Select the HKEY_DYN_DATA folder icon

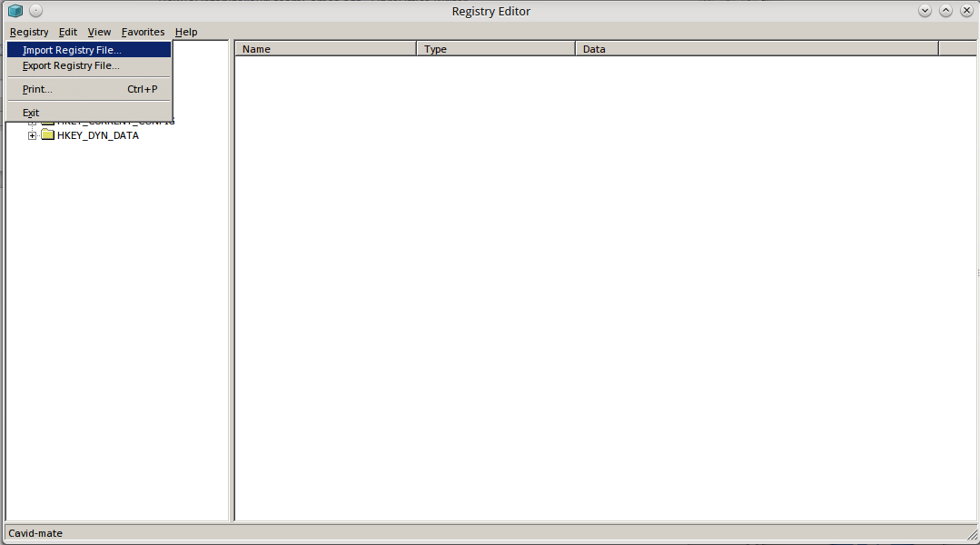coord(48,135)
